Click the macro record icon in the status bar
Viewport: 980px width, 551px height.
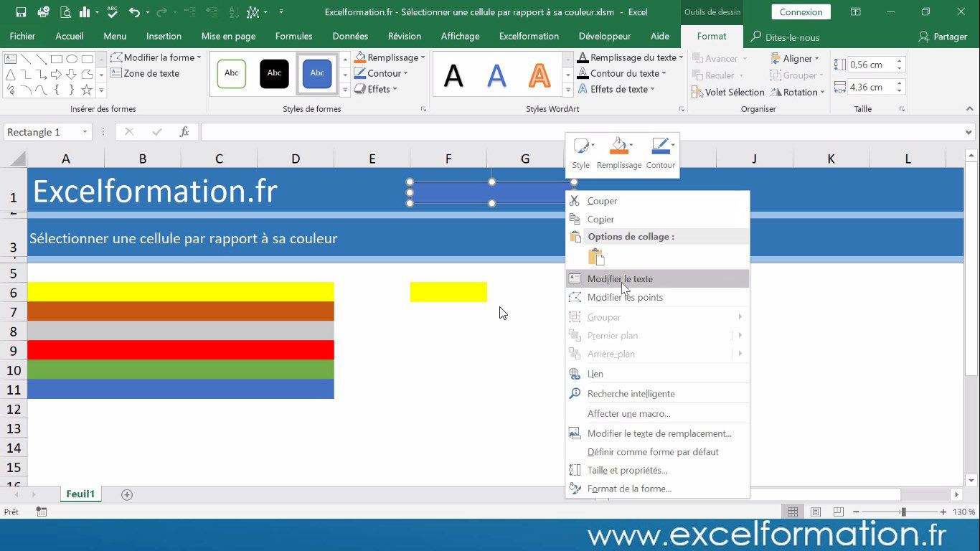[42, 512]
